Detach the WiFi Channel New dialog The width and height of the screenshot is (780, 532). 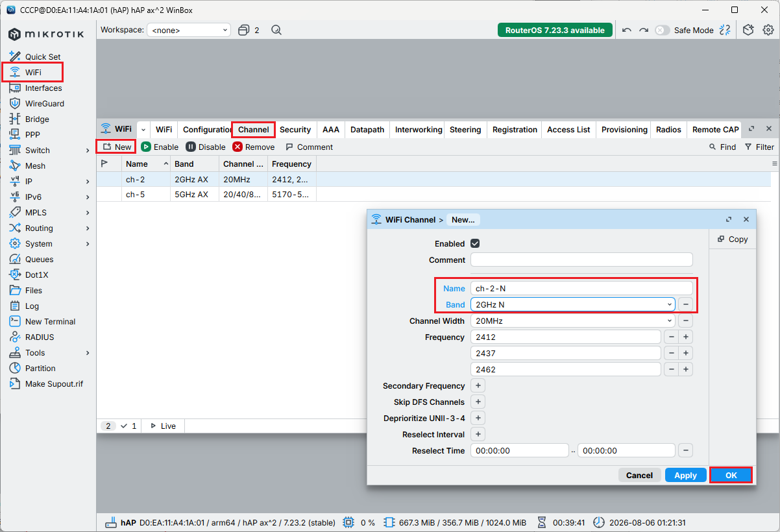pos(729,219)
